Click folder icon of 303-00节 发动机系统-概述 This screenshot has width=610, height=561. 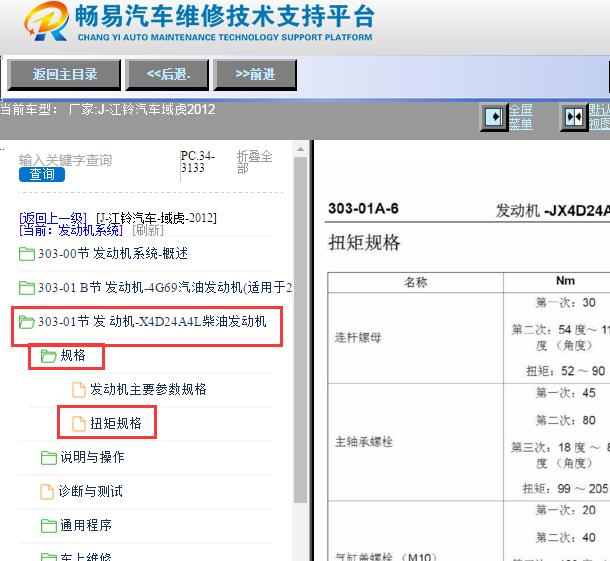(x=26, y=254)
